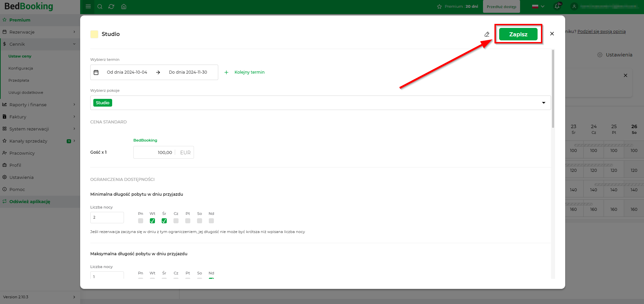644x304 pixels.
Task: Expand Raporty i finanse in sidebar
Action: coord(40,105)
